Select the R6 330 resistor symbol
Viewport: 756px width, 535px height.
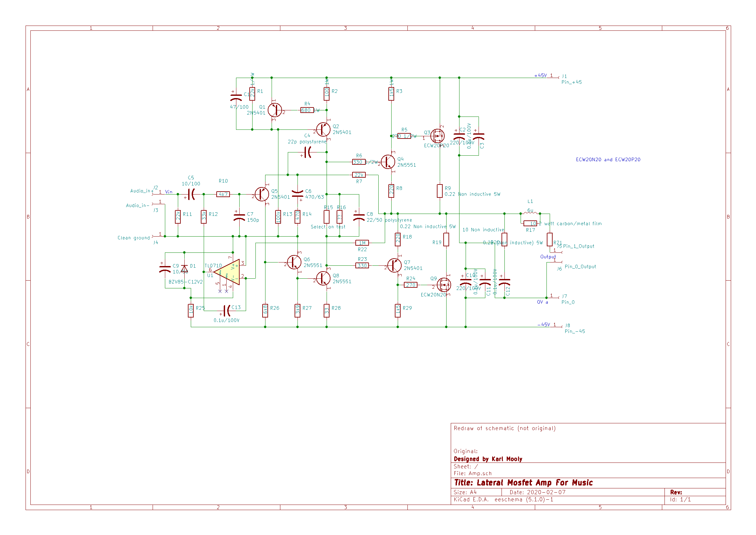(x=359, y=162)
